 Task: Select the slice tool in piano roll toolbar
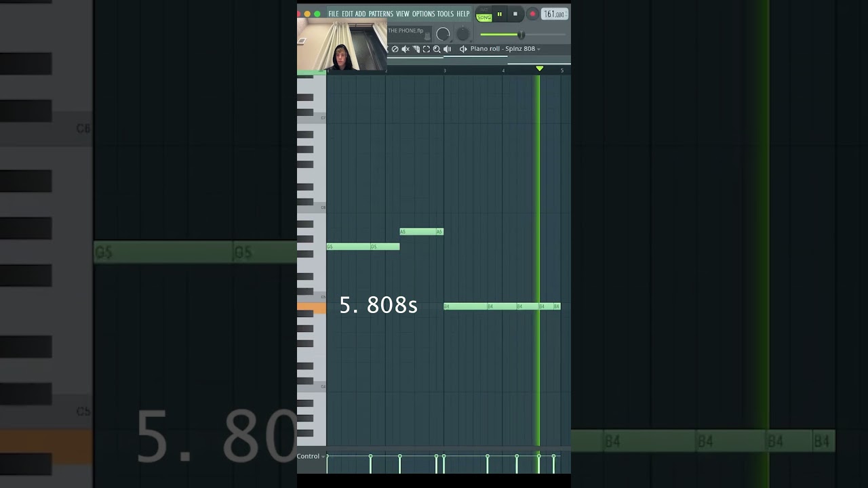416,49
